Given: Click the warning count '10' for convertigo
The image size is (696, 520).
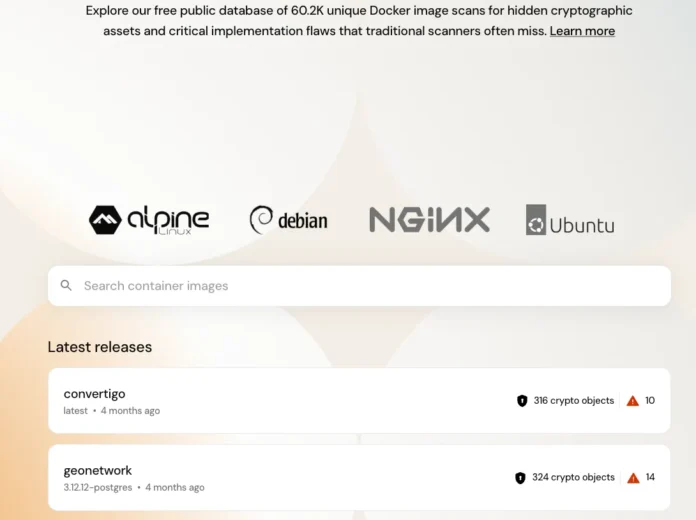Looking at the screenshot, I should pyautogui.click(x=650, y=401).
